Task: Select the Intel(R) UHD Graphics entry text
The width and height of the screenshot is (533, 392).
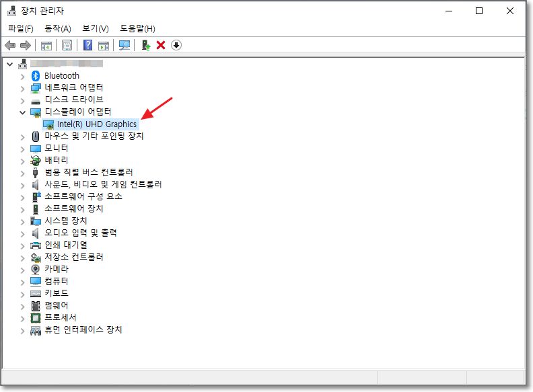Action: tap(97, 124)
